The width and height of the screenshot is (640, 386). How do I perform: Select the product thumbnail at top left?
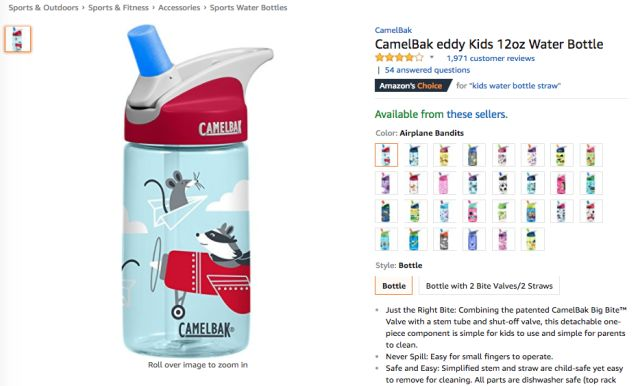coord(18,39)
